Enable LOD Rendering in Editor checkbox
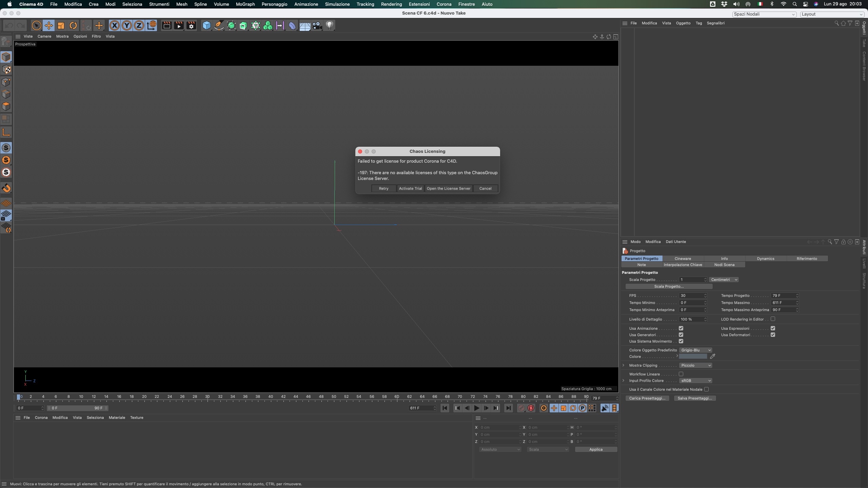 (773, 319)
